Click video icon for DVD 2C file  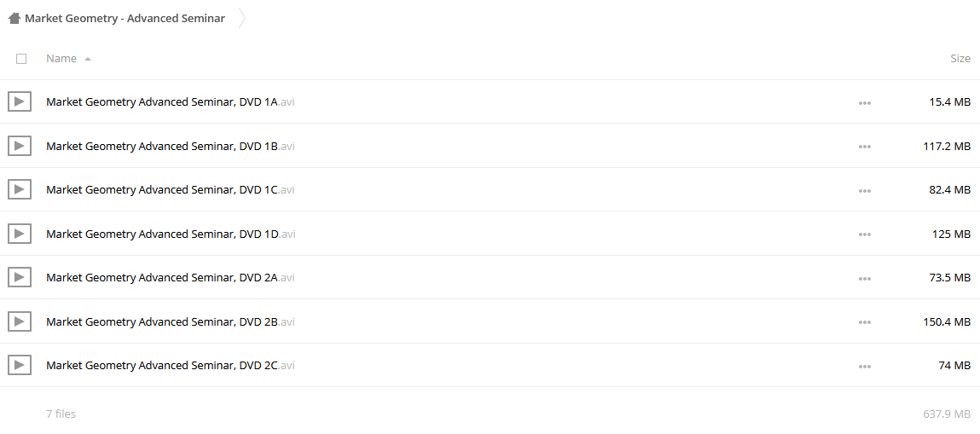pos(20,365)
